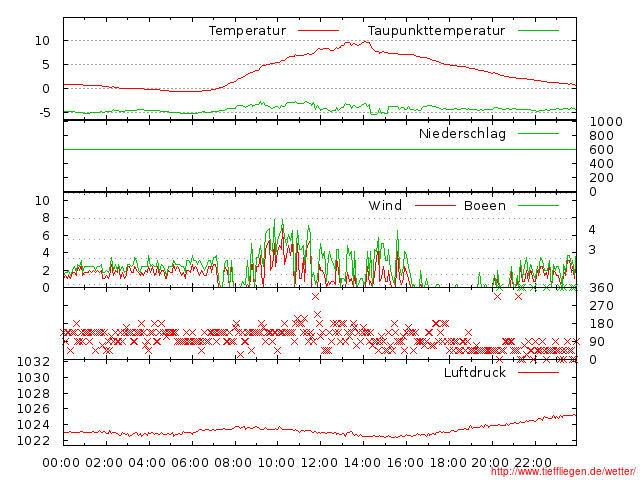The width and height of the screenshot is (640, 480).
Task: Click the 200 precipitation axis label
Action: click(x=602, y=178)
